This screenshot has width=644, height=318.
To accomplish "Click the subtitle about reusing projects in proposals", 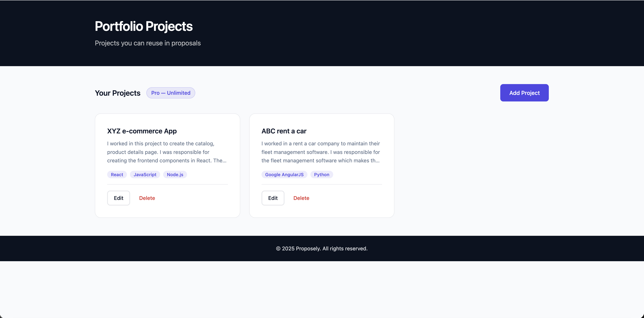I will 148,43.
